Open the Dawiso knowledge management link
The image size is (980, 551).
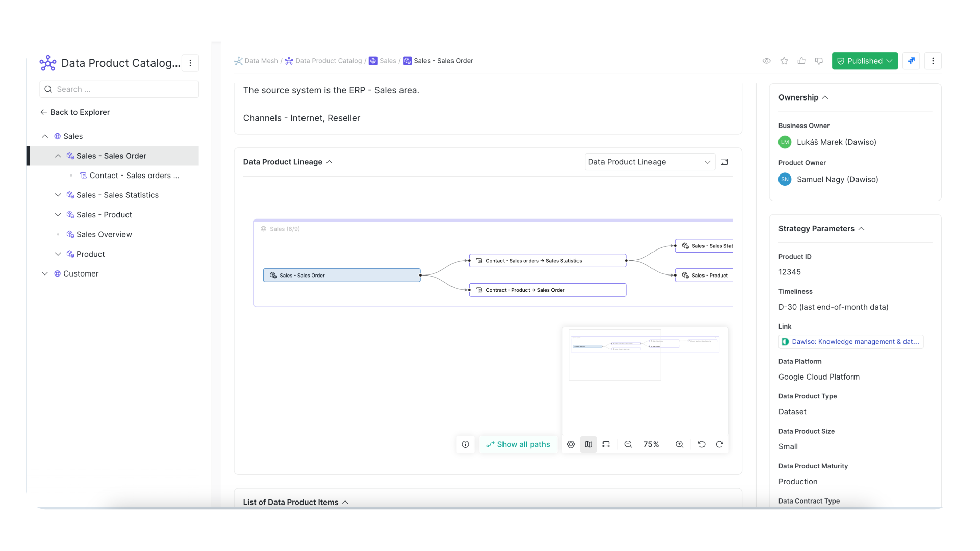pos(851,342)
